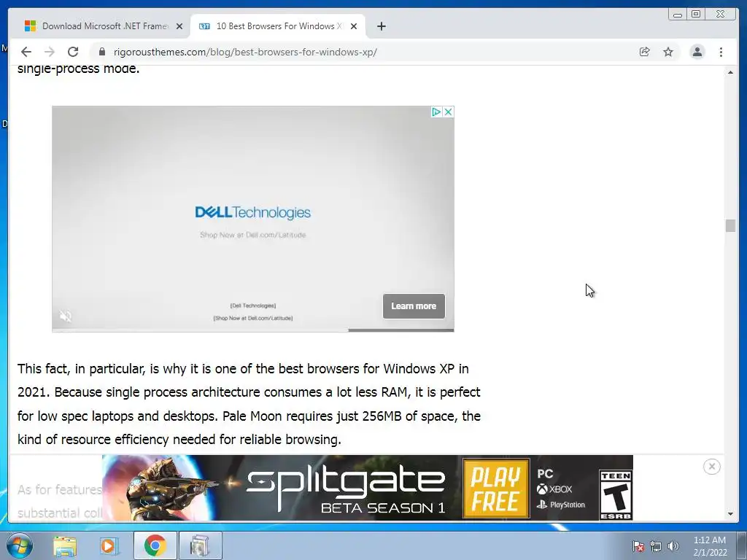View site security padlock info
The width and height of the screenshot is (747, 560).
click(x=101, y=52)
